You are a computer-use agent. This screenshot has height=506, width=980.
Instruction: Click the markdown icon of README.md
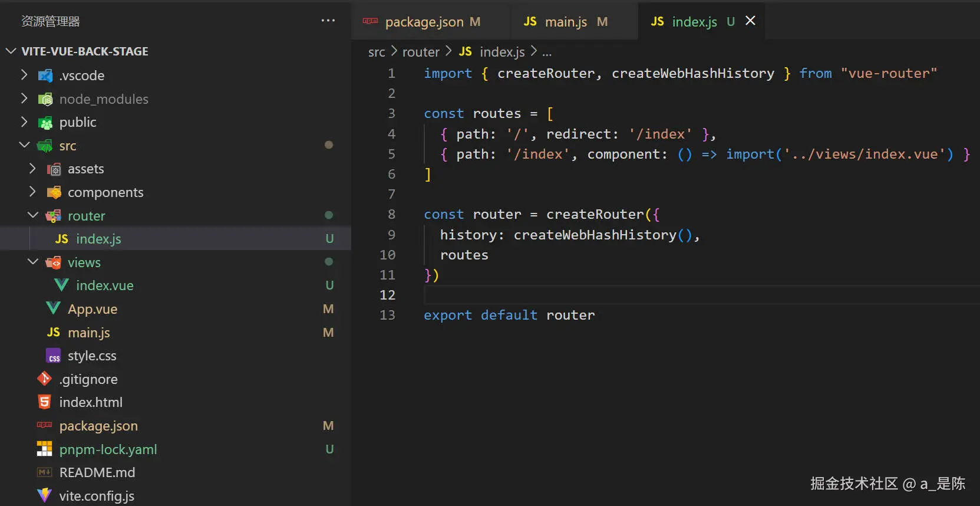point(45,472)
